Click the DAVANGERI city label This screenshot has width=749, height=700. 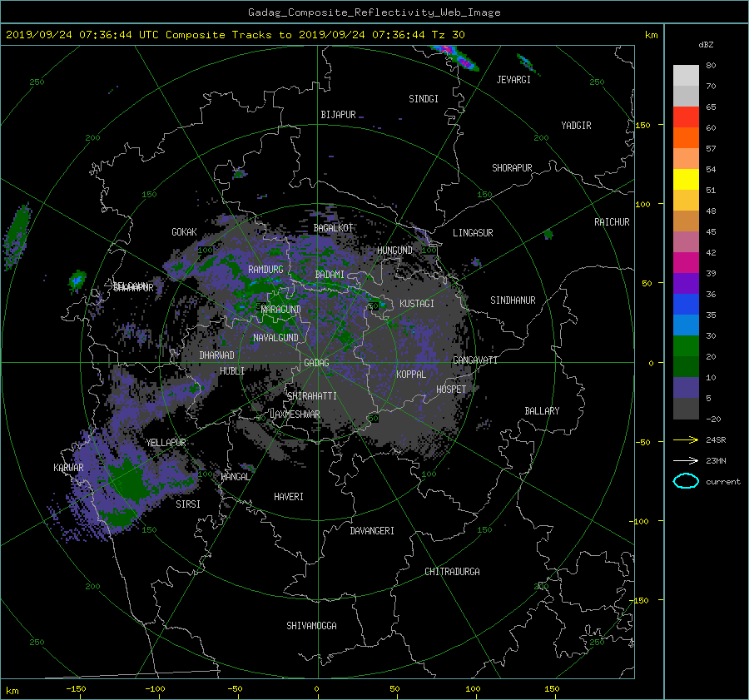[x=372, y=531]
